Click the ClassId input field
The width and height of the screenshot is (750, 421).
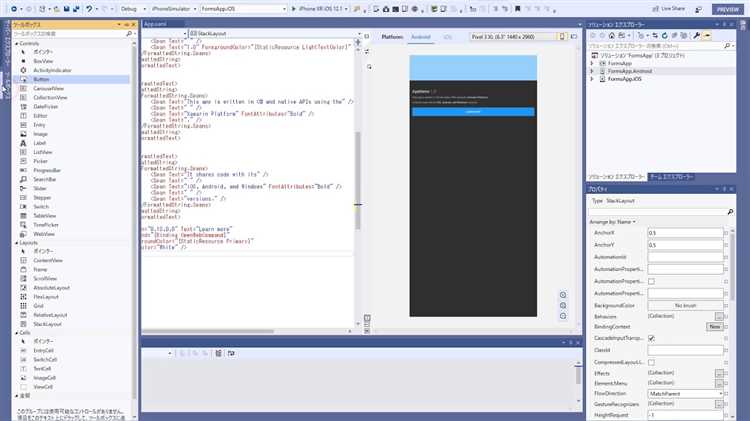685,350
